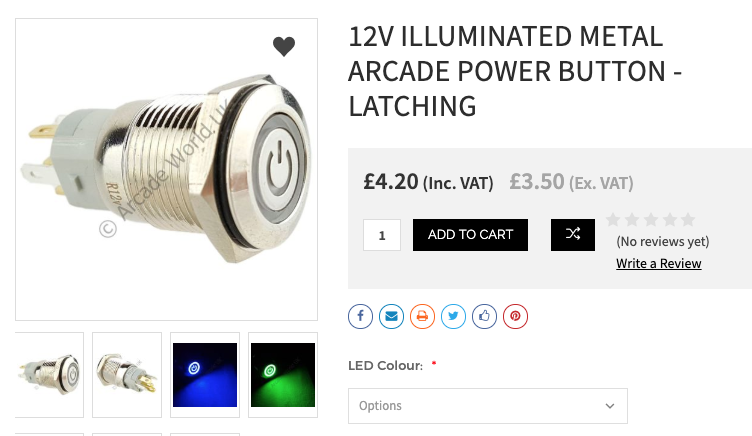This screenshot has height=436, width=752.
Task: Like product with thumbs-up icon
Action: point(484,316)
